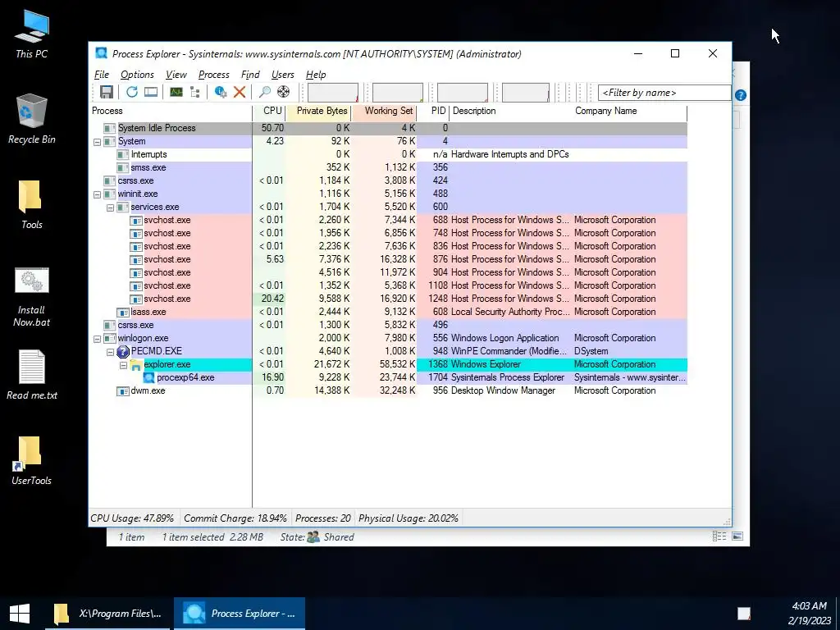The image size is (840, 630).
Task: Switch to large icons view in background window
Action: (737, 536)
